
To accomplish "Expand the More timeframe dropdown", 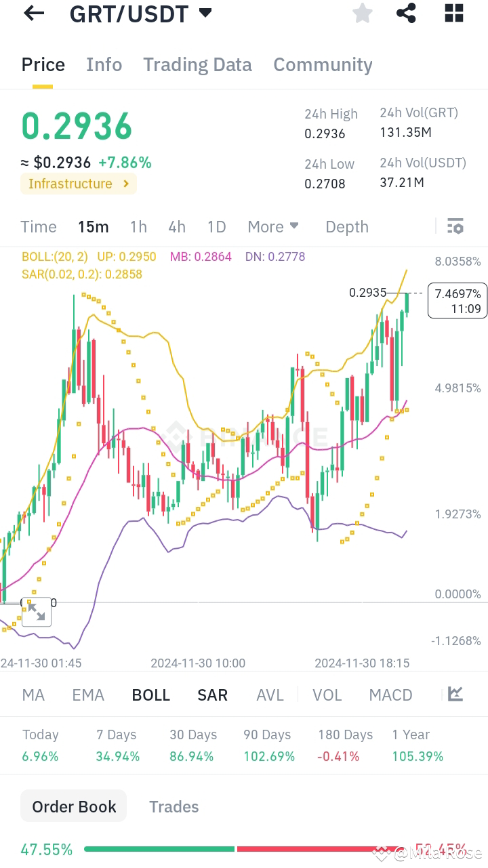I will 273,226.
